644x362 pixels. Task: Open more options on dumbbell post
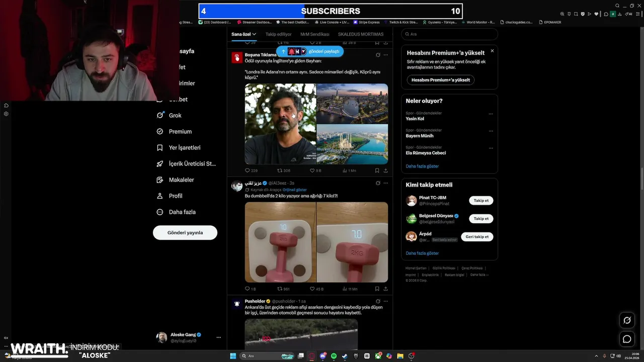(x=386, y=183)
